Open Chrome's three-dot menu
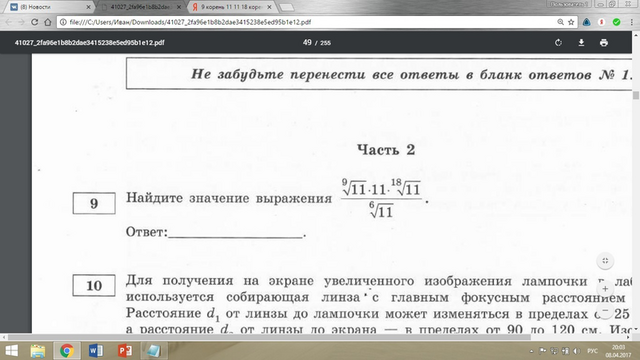 click(631, 22)
